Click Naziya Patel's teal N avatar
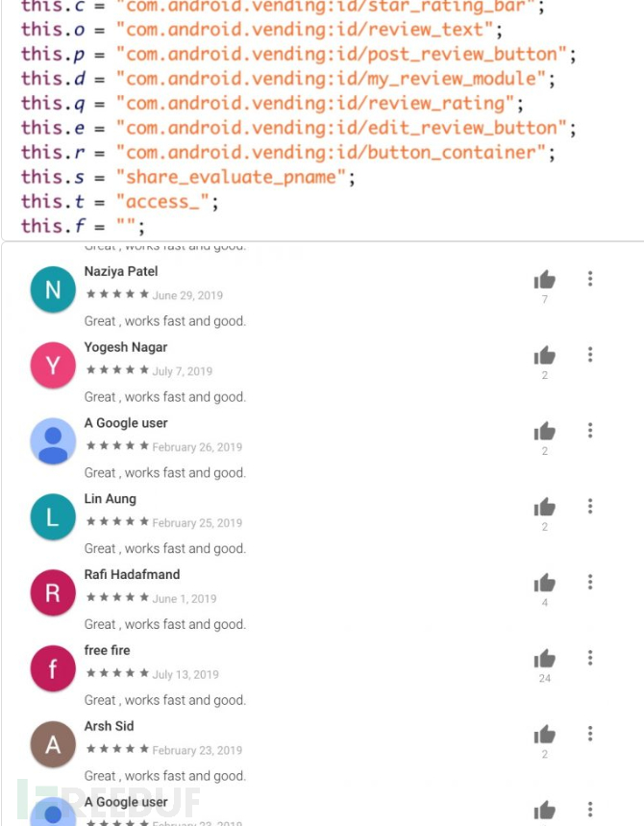644x826 pixels. pos(53,289)
